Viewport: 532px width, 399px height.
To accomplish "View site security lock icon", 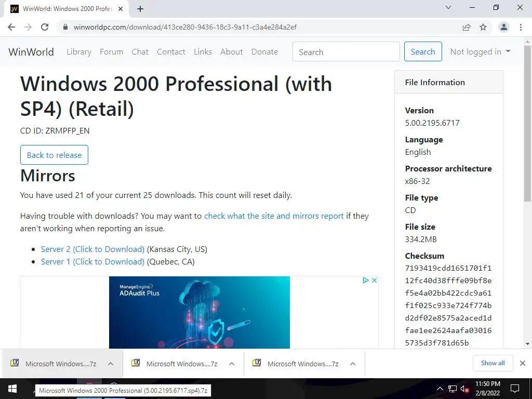I will (x=66, y=27).
